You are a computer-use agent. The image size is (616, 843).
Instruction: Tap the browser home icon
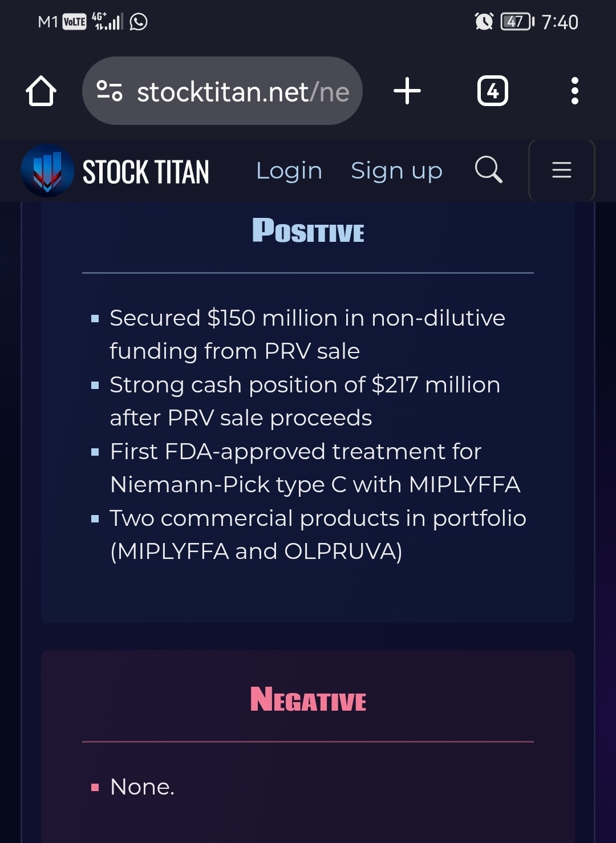point(41,91)
